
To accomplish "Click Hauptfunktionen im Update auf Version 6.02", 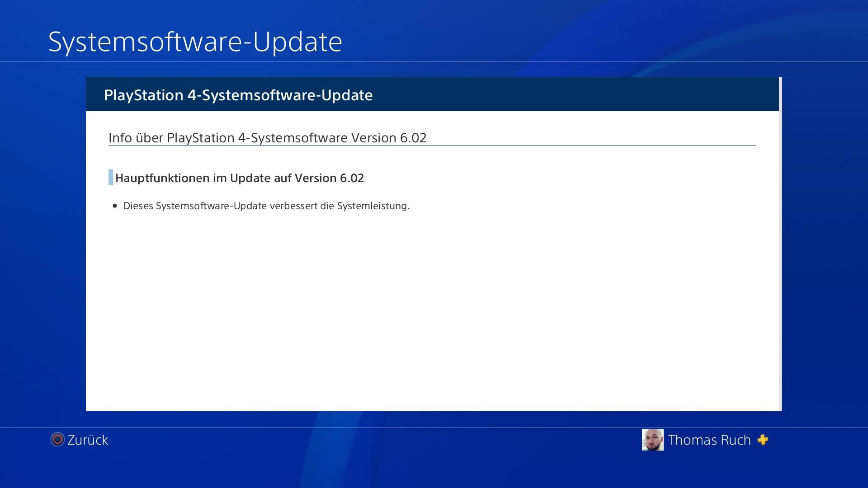I will pyautogui.click(x=240, y=178).
